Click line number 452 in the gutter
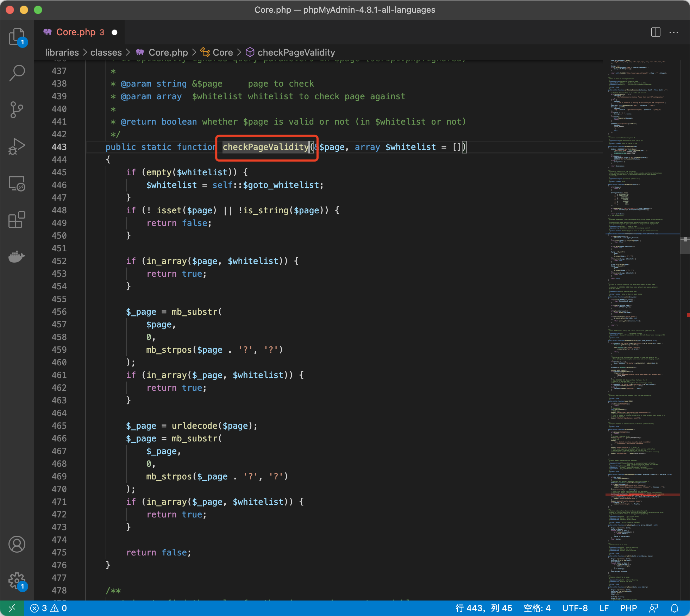Screen dimensions: 690x616 click(x=59, y=261)
